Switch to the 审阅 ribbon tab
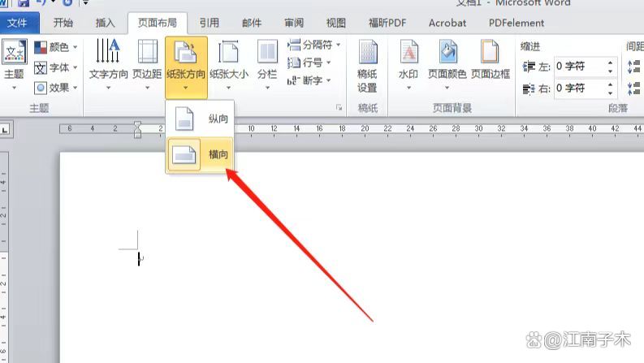 [x=294, y=23]
